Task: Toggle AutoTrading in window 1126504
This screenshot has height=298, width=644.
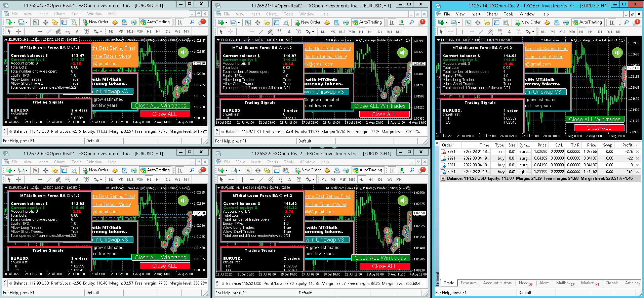Action: 156,22
